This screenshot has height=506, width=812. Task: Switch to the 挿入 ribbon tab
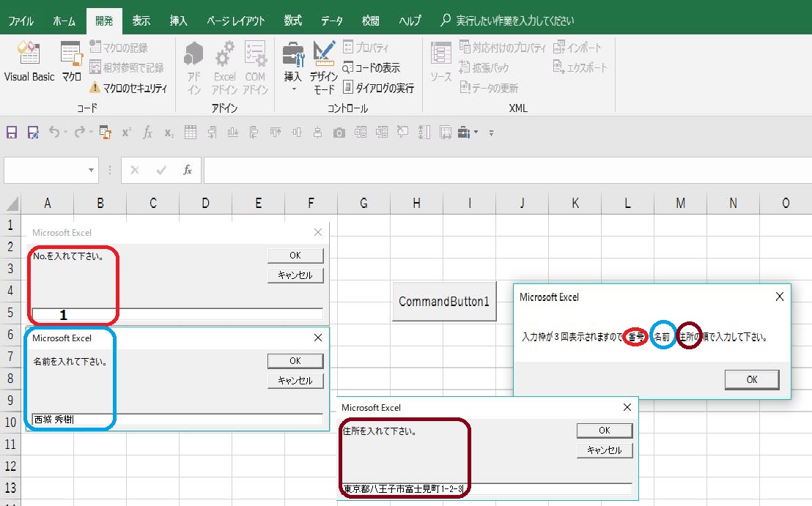179,21
